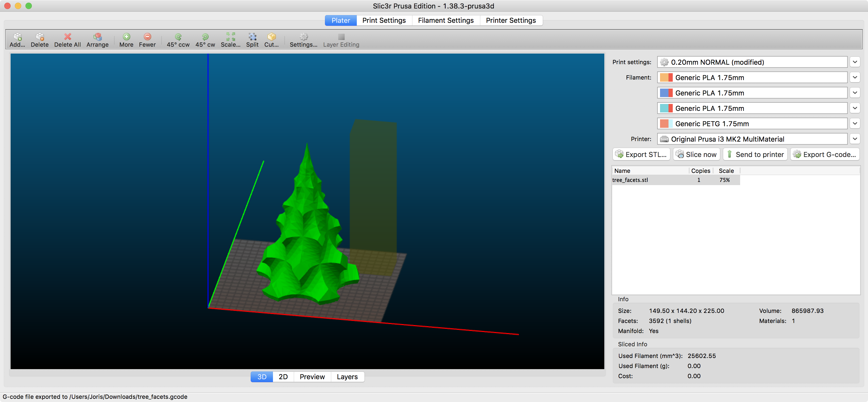Click the Slice now button
Screen dimensions: 868x402
696,154
